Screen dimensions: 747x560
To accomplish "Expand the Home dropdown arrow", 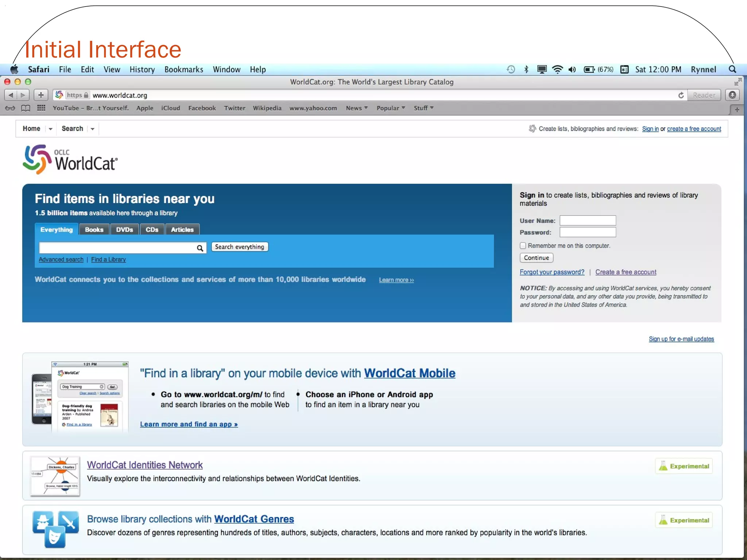I will coord(50,129).
